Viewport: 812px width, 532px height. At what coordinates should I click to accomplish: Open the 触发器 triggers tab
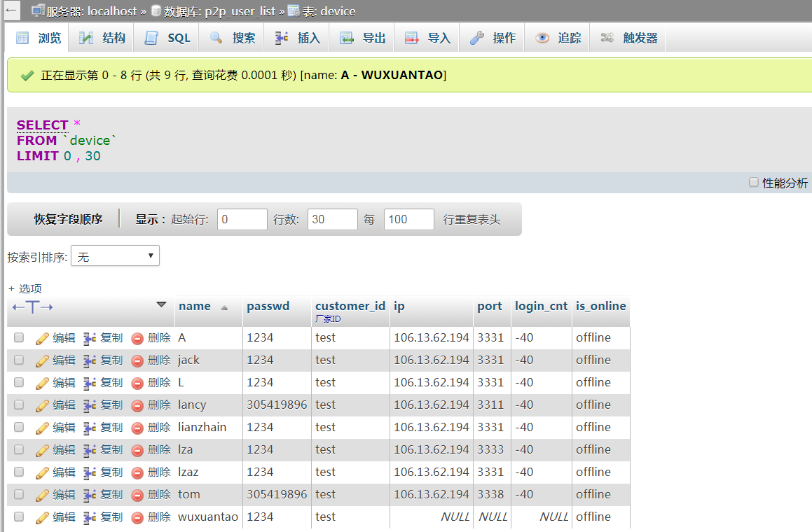[628, 38]
